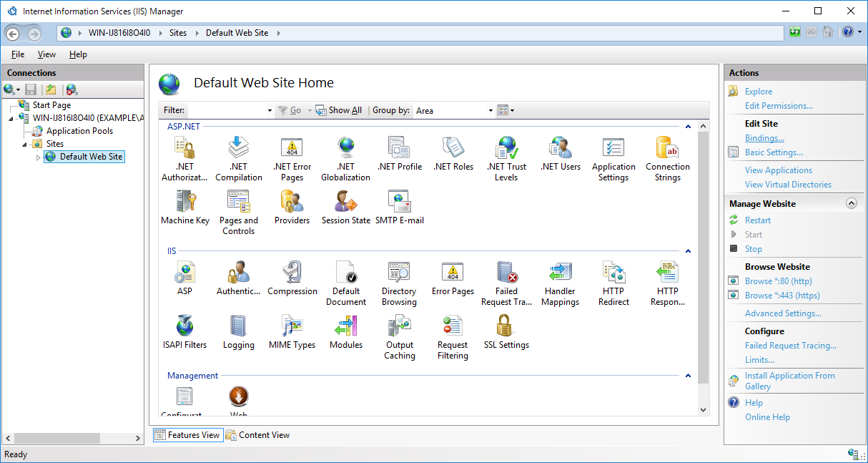The image size is (868, 463).
Task: Open HTTP Response Headers feature
Action: pyautogui.click(x=668, y=283)
